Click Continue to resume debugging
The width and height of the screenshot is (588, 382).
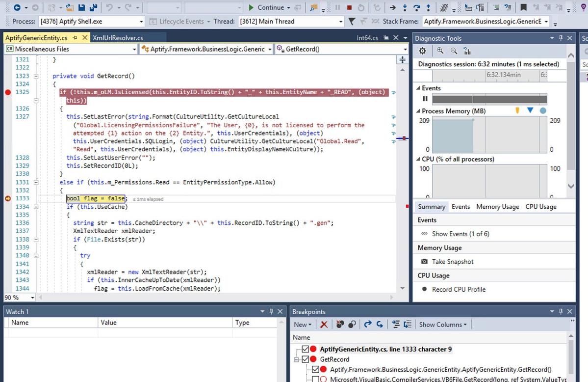(267, 7)
